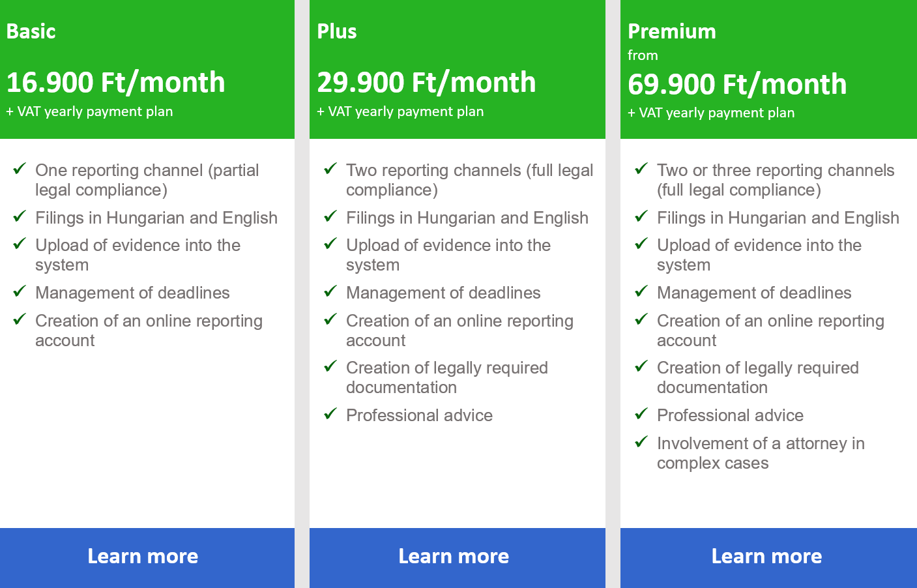Screen dimensions: 917x588
Task: Click Basic checkmark for Management of deadlines
Action: (20, 291)
